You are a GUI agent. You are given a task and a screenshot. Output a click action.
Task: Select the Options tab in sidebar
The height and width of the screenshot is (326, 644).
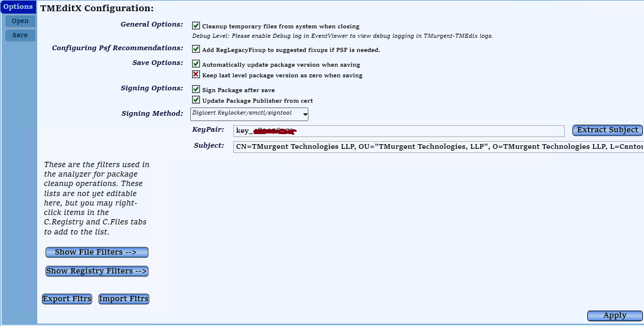tap(18, 7)
